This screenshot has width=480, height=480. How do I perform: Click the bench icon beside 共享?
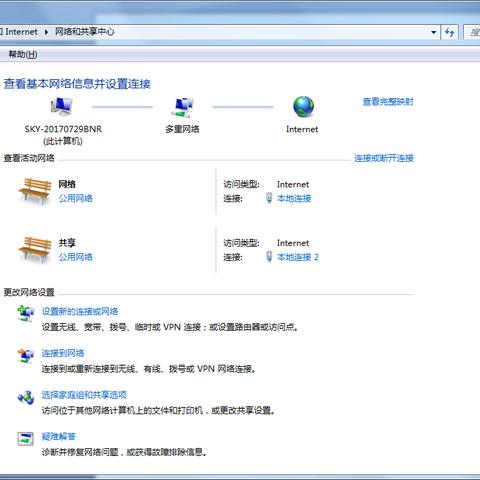[x=35, y=250]
